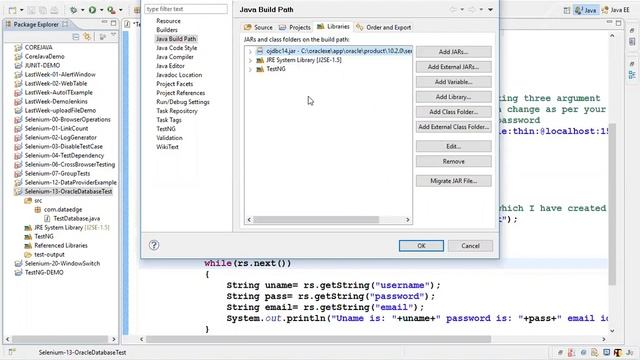Screen dimensions: 640x360
Task: Switch to the Java EE perspective
Action: pyautogui.click(x=616, y=10)
